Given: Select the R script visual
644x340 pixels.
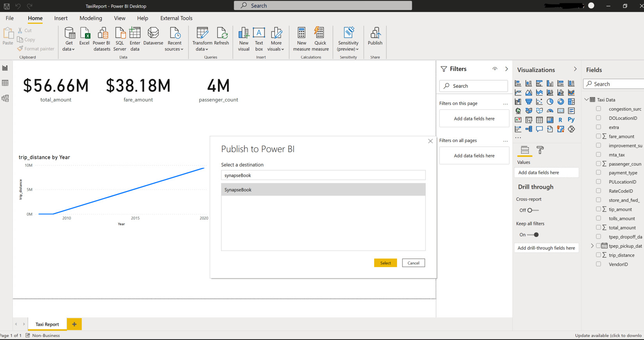Looking at the screenshot, I should click(560, 120).
